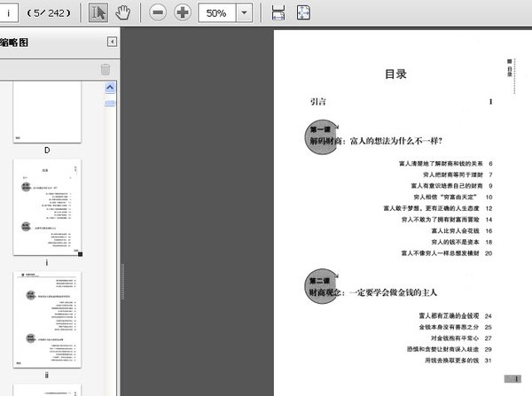532x396 pixels.
Task: Click the zoom in plus button
Action: tap(183, 13)
